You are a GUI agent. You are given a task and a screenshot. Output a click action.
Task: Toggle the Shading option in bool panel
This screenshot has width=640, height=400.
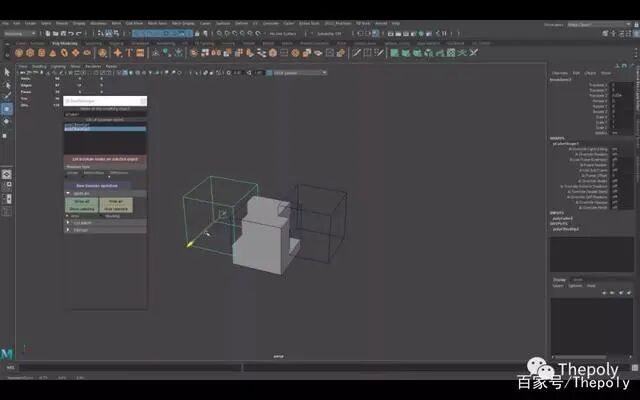tap(102, 216)
